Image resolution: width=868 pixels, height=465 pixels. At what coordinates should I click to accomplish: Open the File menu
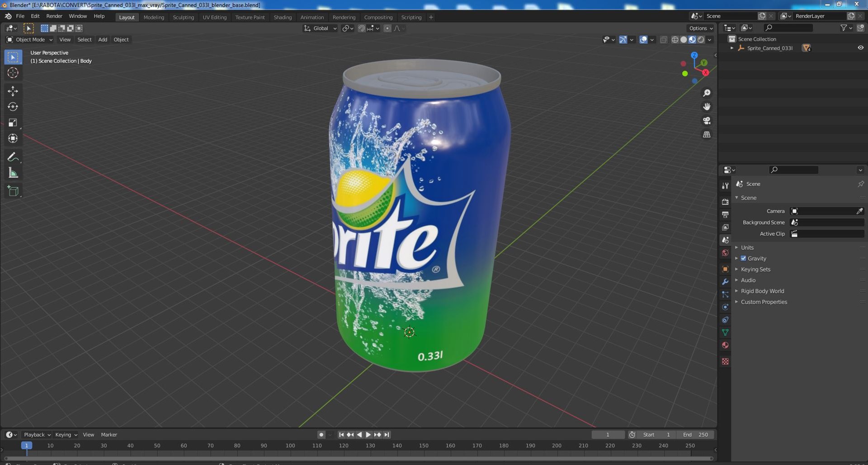20,16
